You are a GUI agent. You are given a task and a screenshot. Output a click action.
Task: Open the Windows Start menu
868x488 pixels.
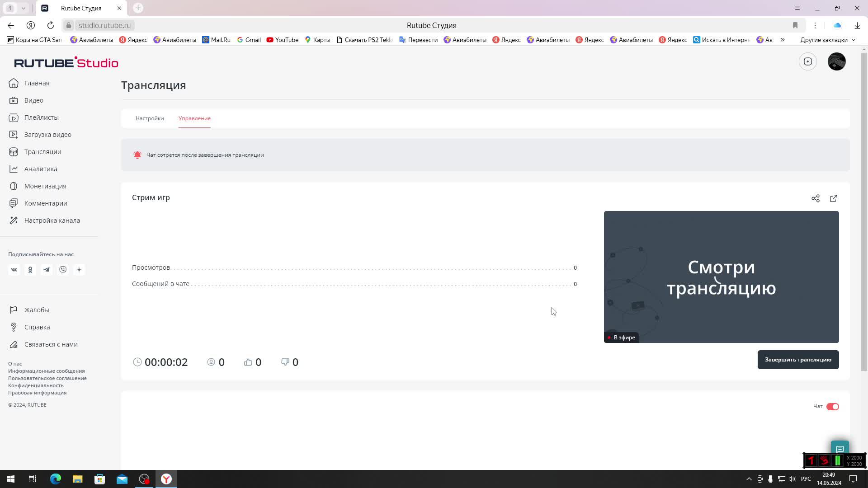tap(11, 479)
